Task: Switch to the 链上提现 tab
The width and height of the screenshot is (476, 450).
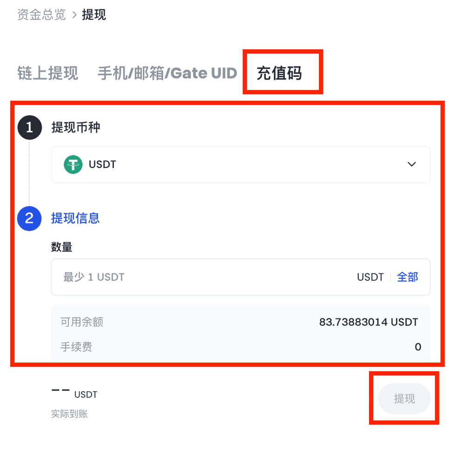Action: (x=48, y=73)
